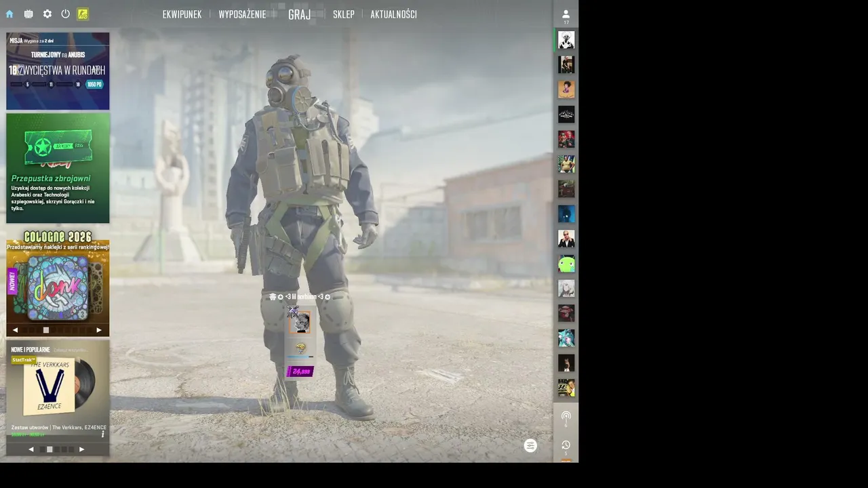Open the SKLEP tab
This screenshot has width=868, height=488.
click(343, 14)
